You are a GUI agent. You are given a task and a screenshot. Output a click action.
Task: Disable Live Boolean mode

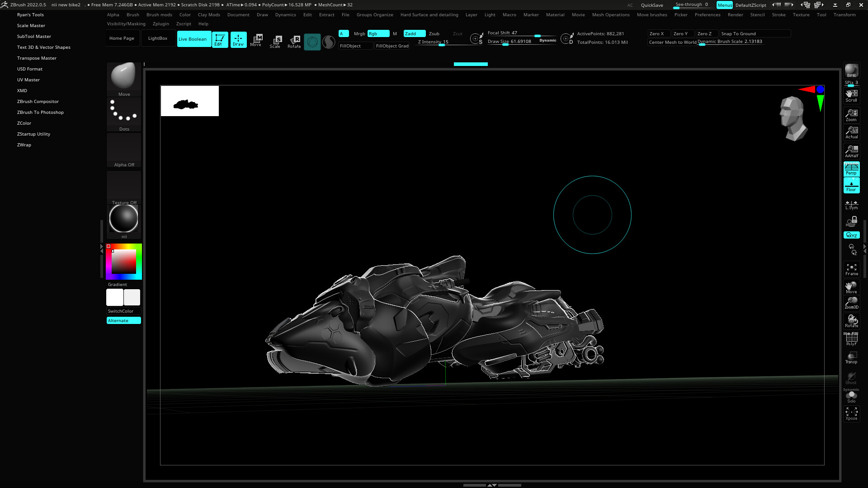click(193, 39)
